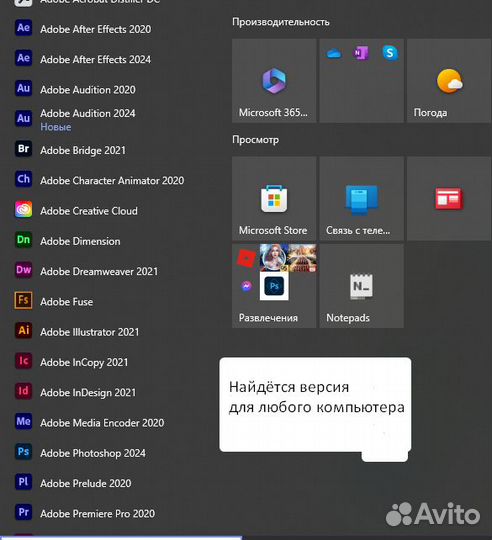Viewport: 492px width, 540px height.
Task: Launch the Microsoft Store tile
Action: [x=274, y=198]
